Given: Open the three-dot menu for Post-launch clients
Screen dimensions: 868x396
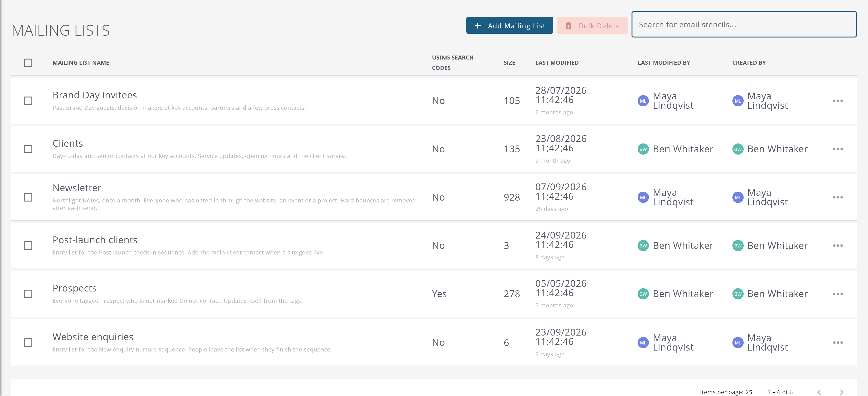Looking at the screenshot, I should [838, 246].
